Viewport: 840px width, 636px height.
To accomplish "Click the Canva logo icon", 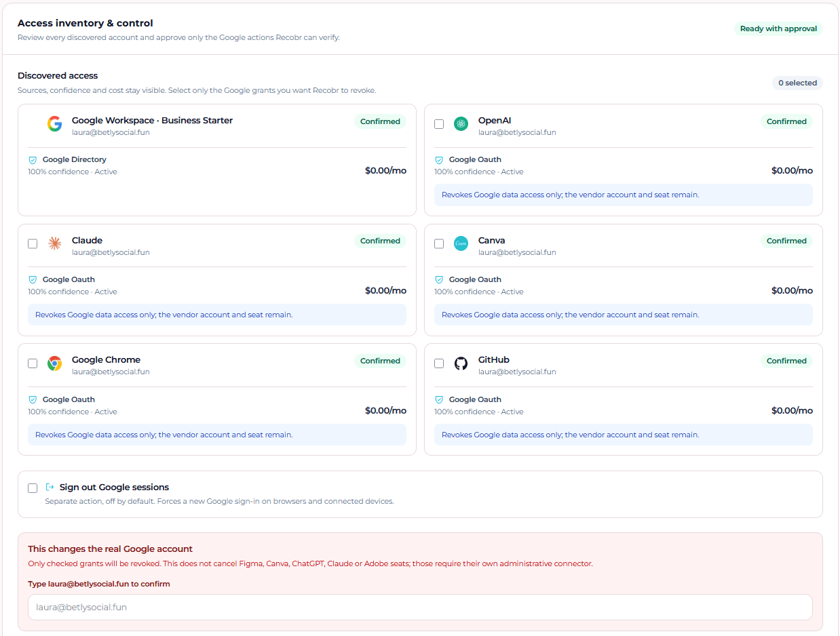I will tap(461, 243).
